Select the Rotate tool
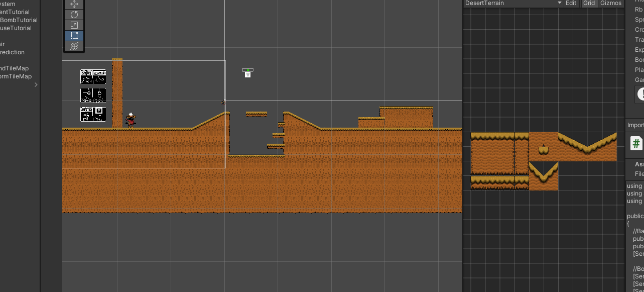 pos(74,15)
